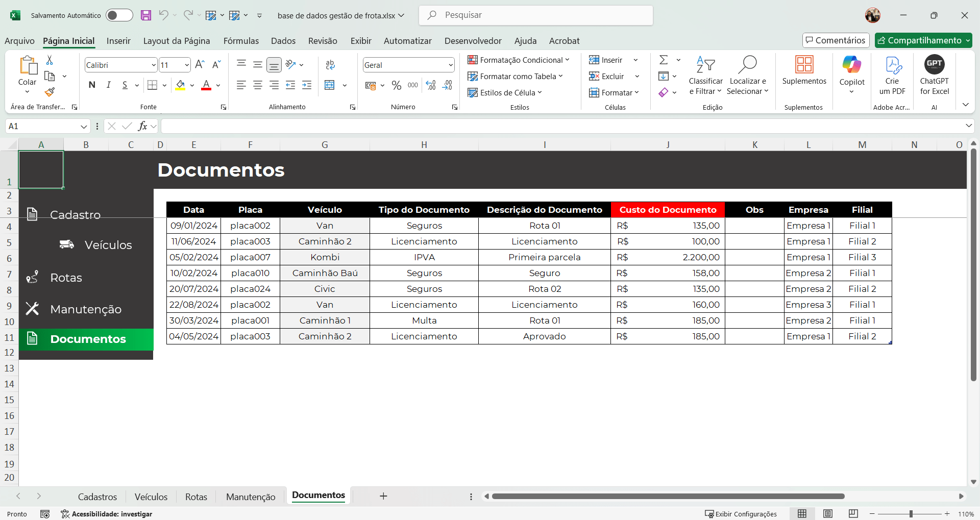This screenshot has height=520, width=980.
Task: Toggle italic formatting button
Action: pos(108,85)
